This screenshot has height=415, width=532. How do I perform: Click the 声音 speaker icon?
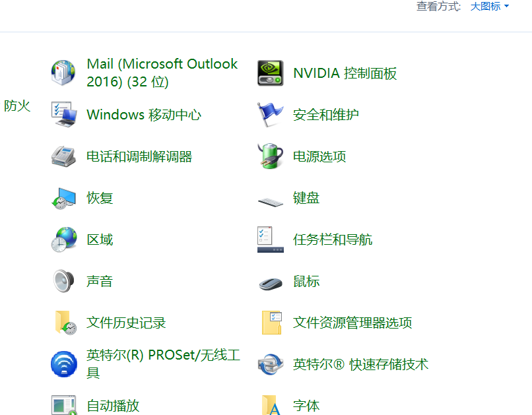pyautogui.click(x=64, y=281)
